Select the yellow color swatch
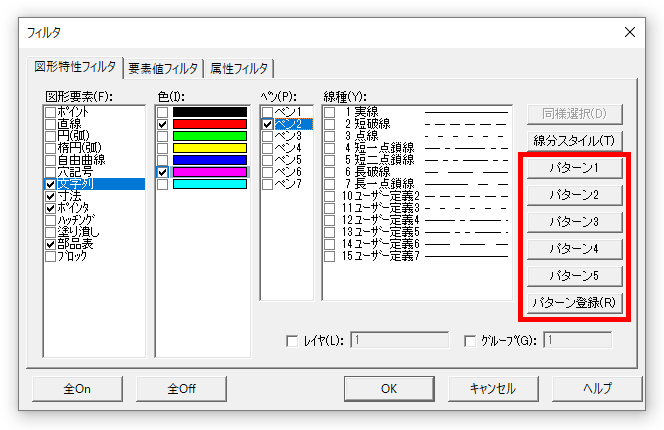Viewport: 664px width, 430px height. 210,148
